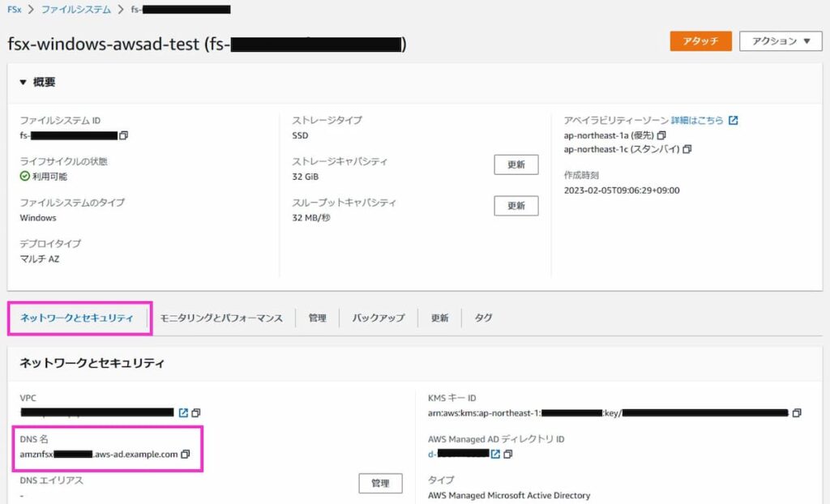Switch to the 管理 tab

point(316,318)
